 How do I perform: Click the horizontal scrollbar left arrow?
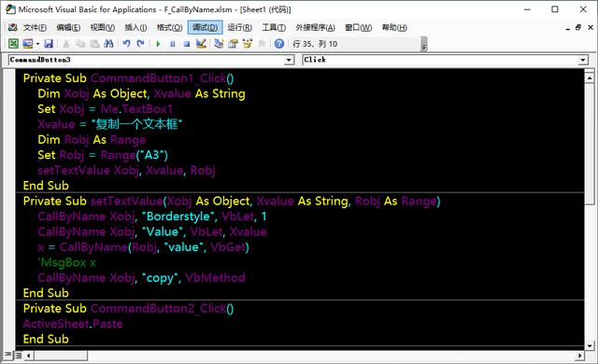(29, 356)
